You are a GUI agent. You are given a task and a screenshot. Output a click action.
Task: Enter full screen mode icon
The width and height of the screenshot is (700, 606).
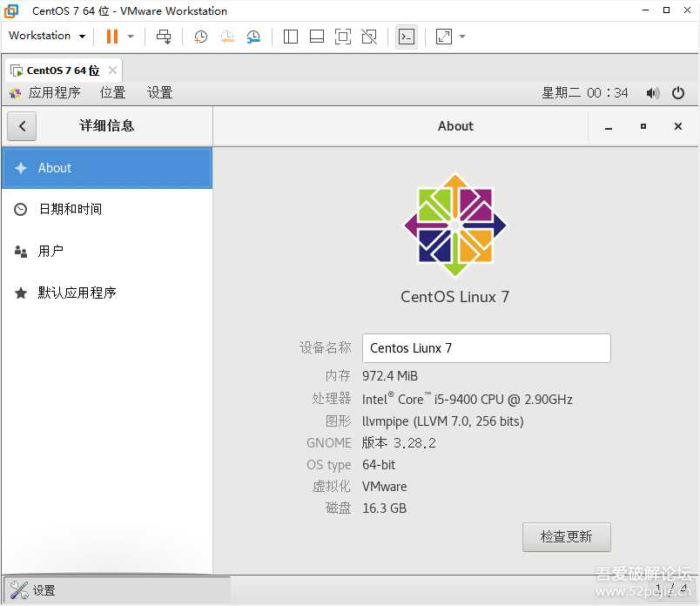click(x=343, y=37)
